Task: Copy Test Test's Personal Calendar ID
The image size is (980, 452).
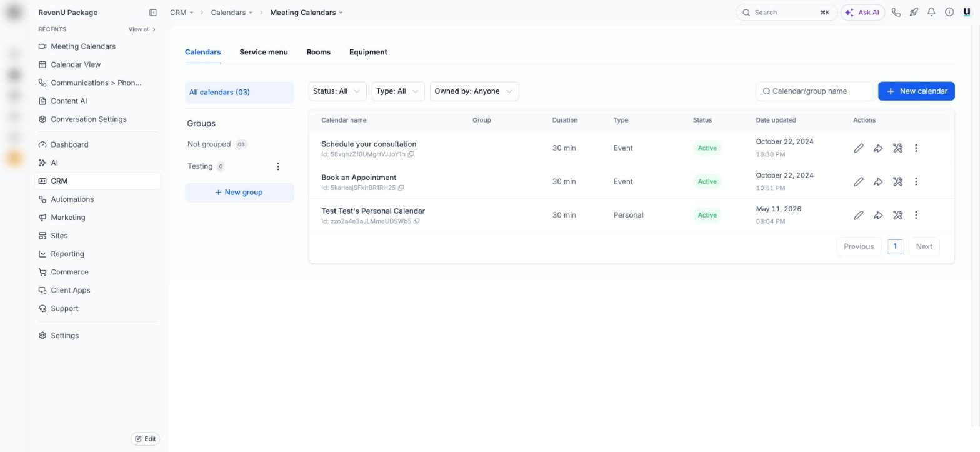Action: point(416,221)
